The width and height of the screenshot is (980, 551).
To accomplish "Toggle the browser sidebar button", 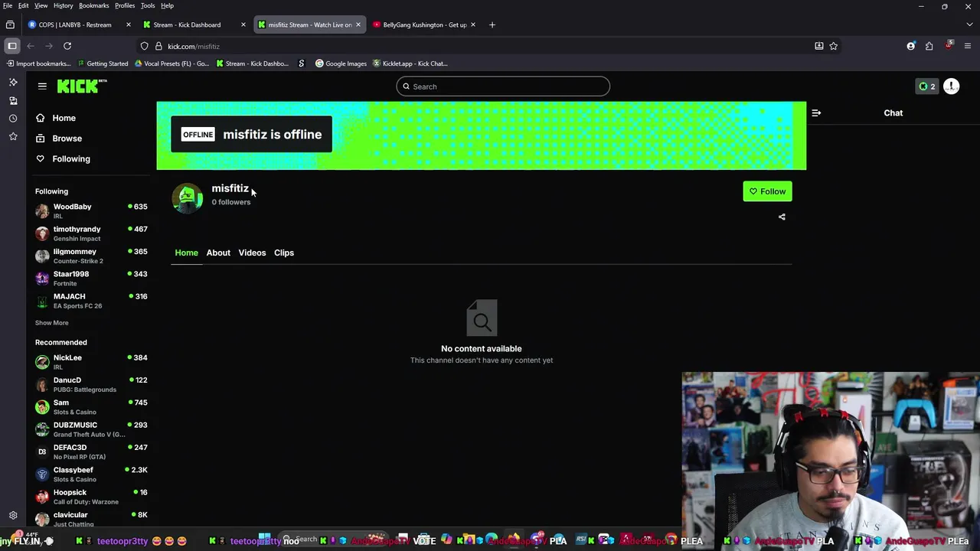I will coord(12,46).
